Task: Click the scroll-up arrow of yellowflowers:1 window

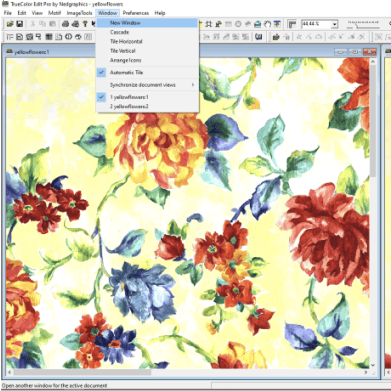Action: coord(373,62)
